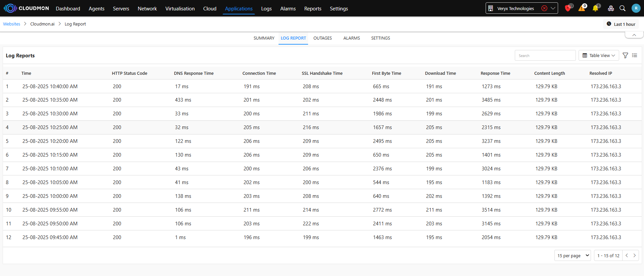Click the Log Reports search field

point(545,56)
